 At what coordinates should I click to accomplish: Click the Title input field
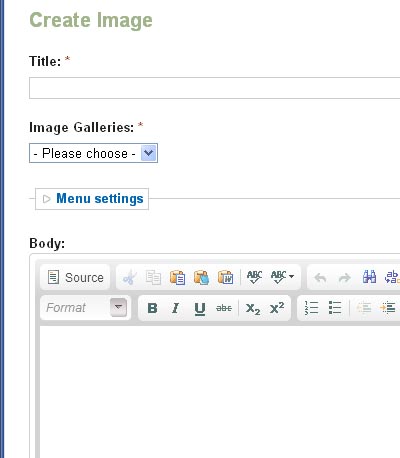coord(215,88)
